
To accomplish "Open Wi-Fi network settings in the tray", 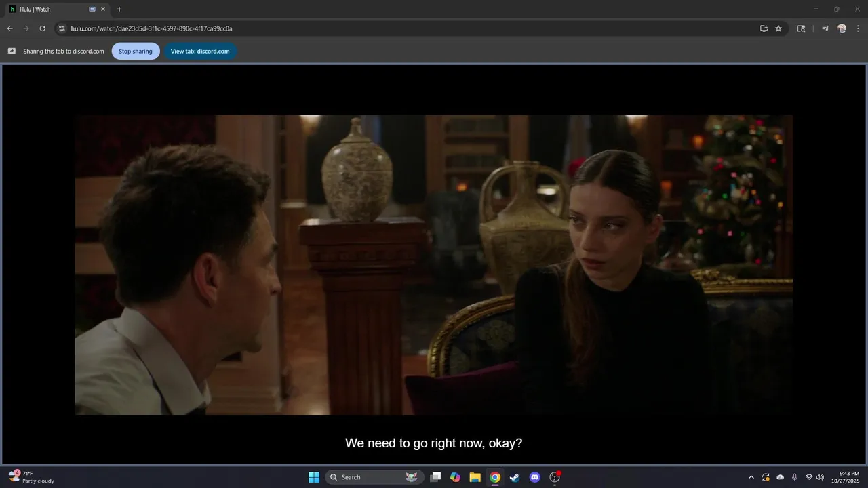I will coord(809,477).
